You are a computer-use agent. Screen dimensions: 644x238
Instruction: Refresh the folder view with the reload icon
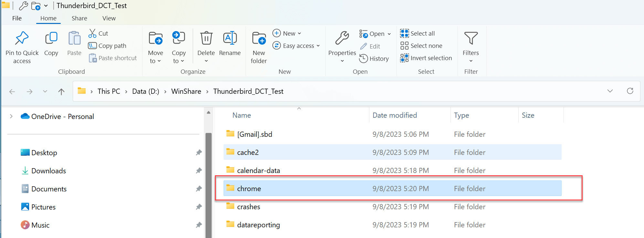[x=630, y=91]
